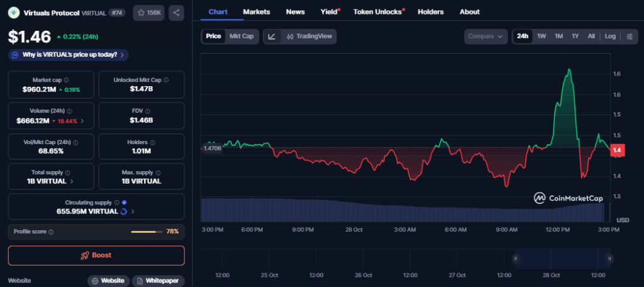Open the Token Unlocks tab

point(378,12)
